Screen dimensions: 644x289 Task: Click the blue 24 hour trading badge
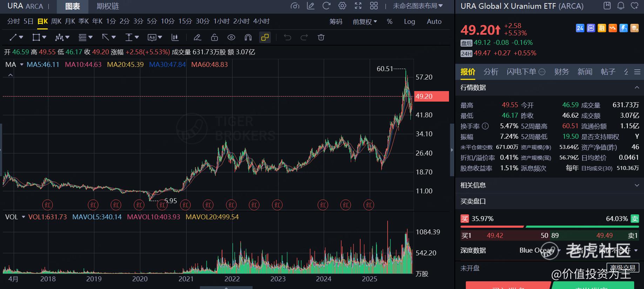pyautogui.click(x=580, y=28)
